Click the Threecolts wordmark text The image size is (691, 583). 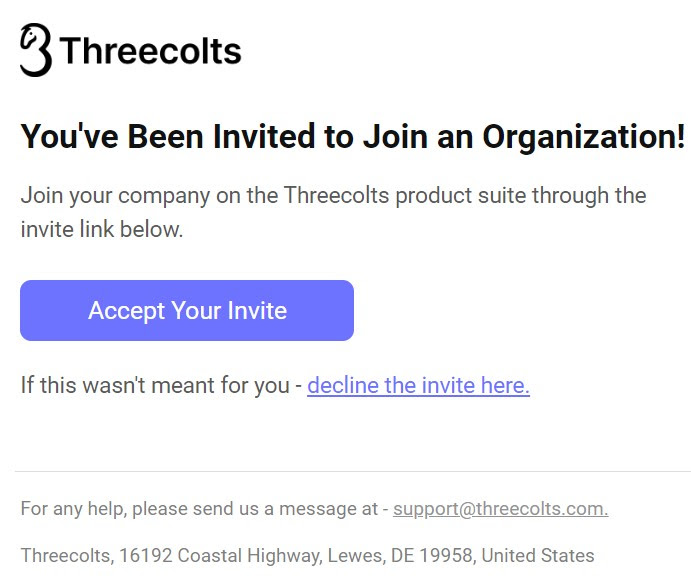point(150,51)
